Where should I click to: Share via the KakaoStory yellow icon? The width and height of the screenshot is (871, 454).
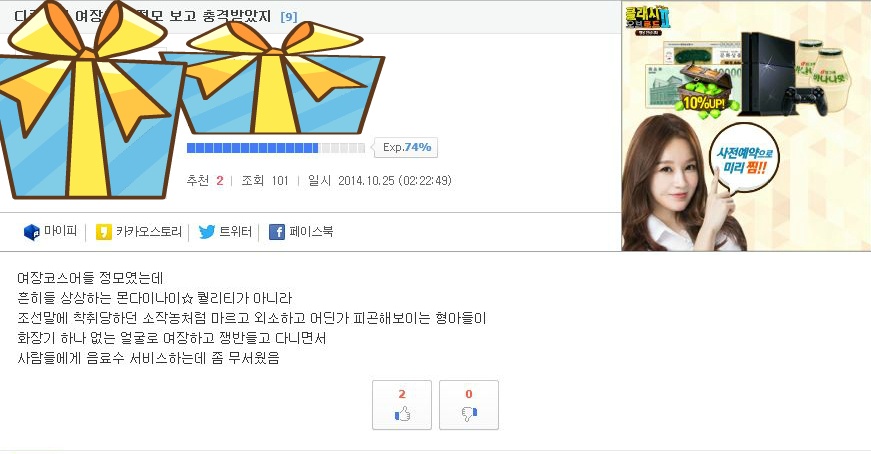point(104,232)
